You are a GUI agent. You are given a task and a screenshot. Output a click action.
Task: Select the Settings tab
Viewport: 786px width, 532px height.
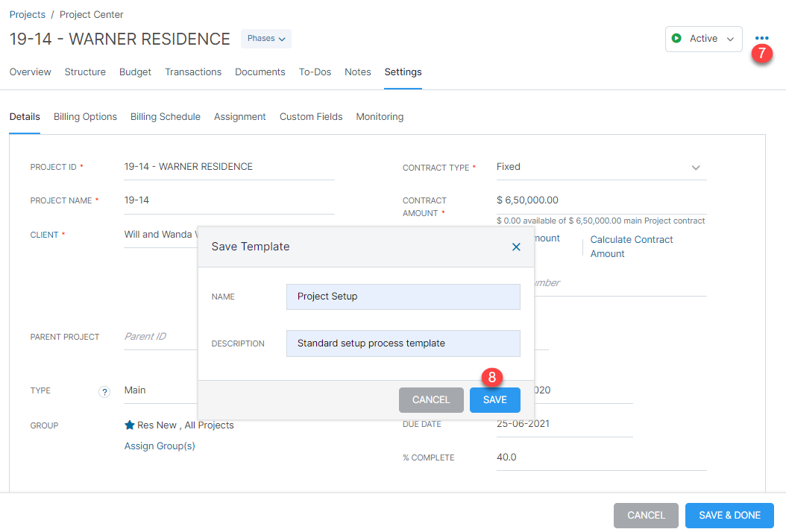click(x=403, y=72)
